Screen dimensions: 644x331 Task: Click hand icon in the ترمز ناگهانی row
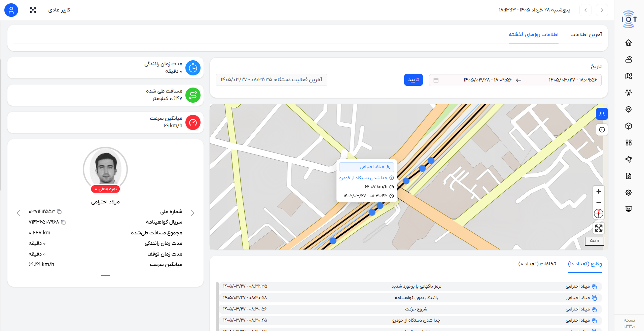[595, 286]
